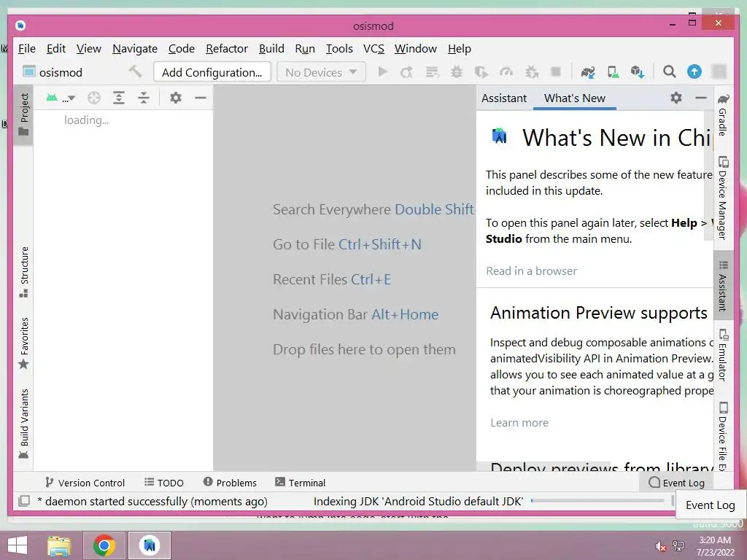Click the Apply Changes and Restart icon

406,72
